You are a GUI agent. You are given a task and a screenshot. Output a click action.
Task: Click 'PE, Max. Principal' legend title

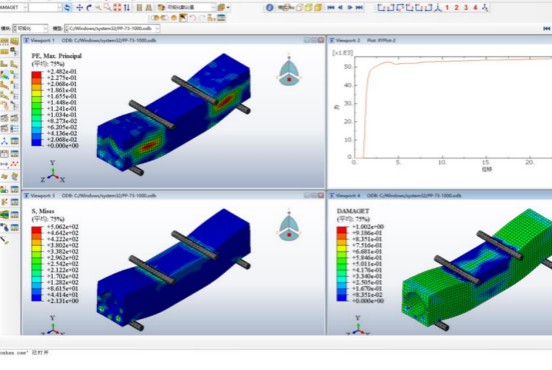(57, 56)
